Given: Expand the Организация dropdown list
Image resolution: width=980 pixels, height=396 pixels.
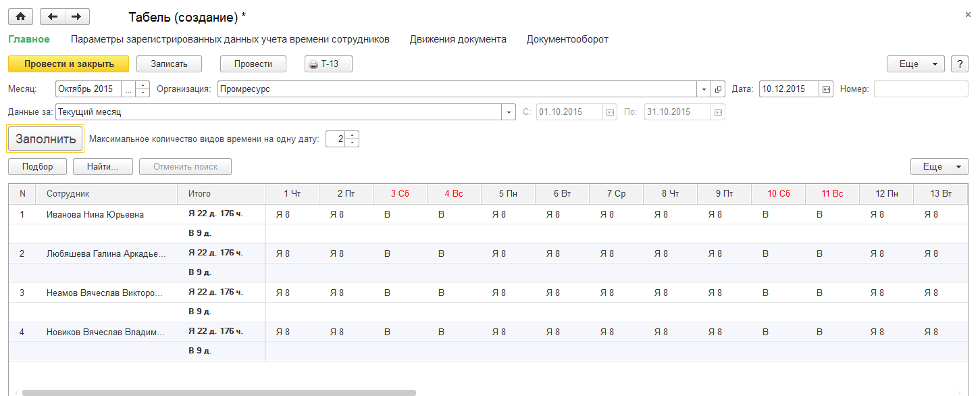Looking at the screenshot, I should pos(704,89).
